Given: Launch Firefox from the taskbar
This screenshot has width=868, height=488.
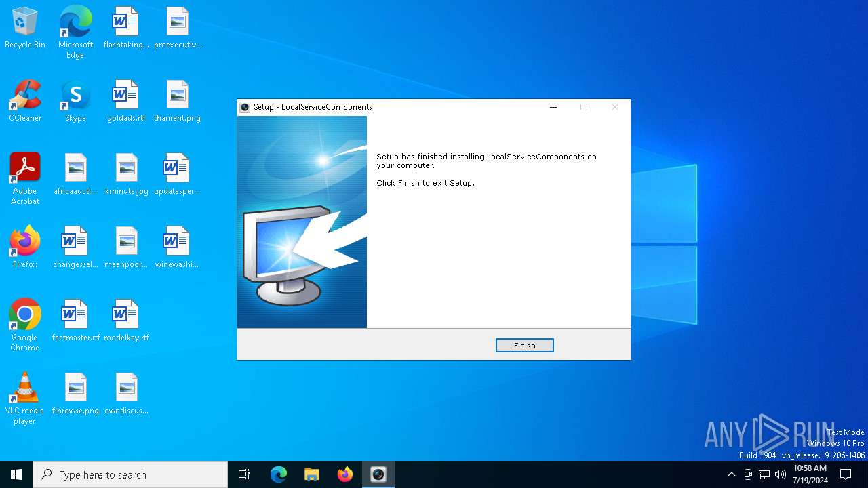Looking at the screenshot, I should (344, 474).
